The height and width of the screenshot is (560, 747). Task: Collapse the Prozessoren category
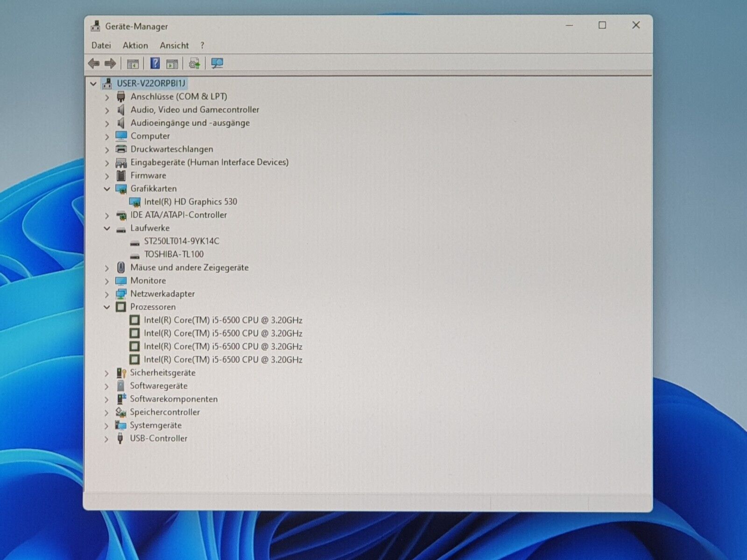point(107,307)
